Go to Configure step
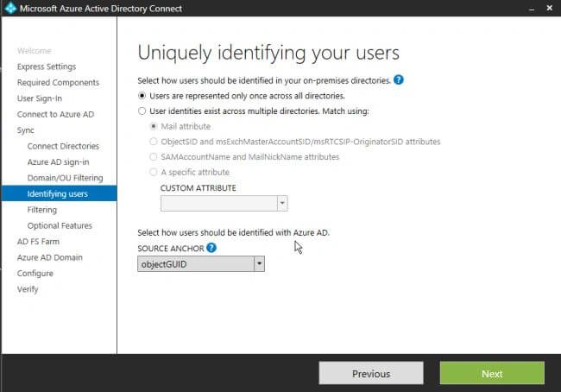561x392 pixels. pyautogui.click(x=35, y=274)
